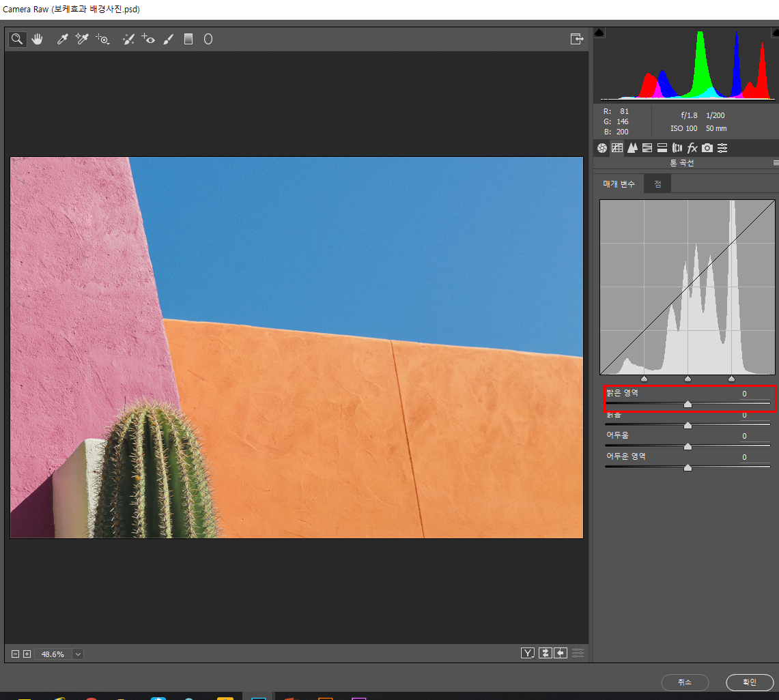Image resolution: width=779 pixels, height=700 pixels.
Task: Toggle full screen mode icon
Action: click(x=577, y=39)
